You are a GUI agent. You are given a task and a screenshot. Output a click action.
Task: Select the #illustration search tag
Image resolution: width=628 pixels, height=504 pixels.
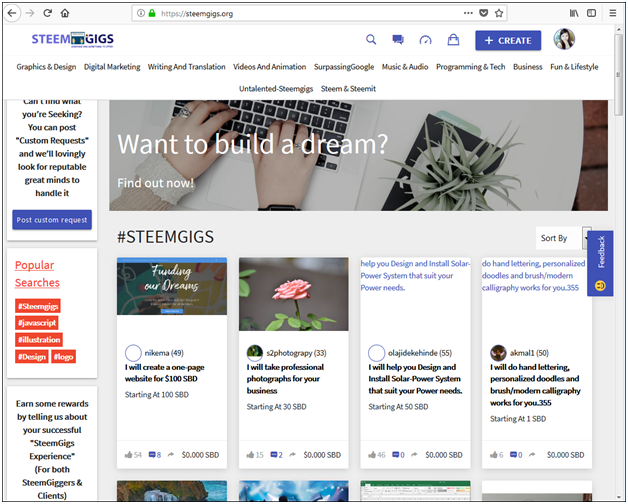pos(39,340)
